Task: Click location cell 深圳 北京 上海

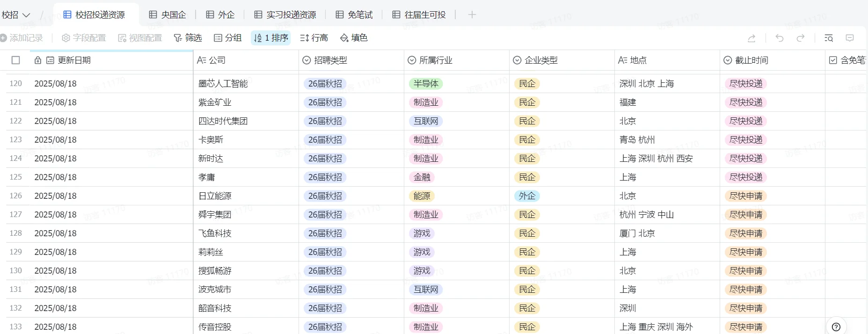Action: pyautogui.click(x=667, y=84)
